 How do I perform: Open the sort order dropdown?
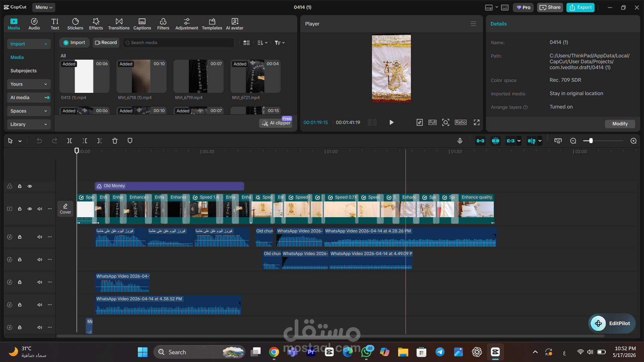pos(262,43)
